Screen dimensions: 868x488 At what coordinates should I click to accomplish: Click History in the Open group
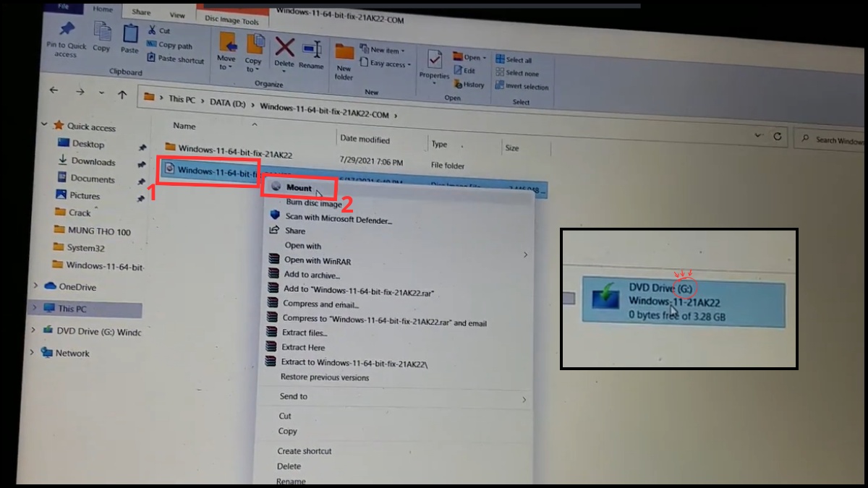click(469, 85)
